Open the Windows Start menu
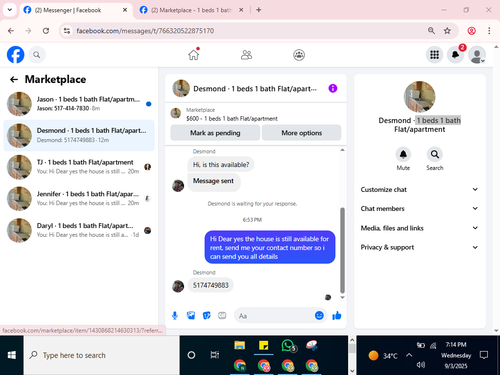The image size is (500, 375). [x=12, y=355]
